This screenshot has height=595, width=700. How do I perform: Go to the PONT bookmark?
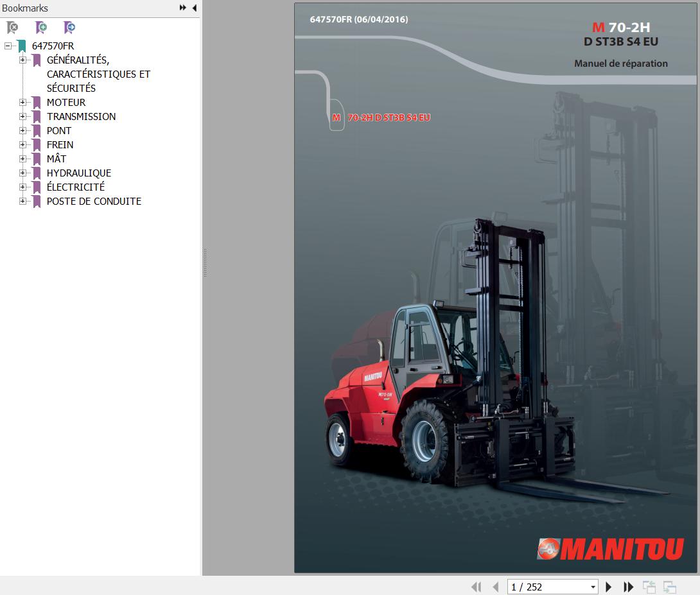pyautogui.click(x=59, y=131)
